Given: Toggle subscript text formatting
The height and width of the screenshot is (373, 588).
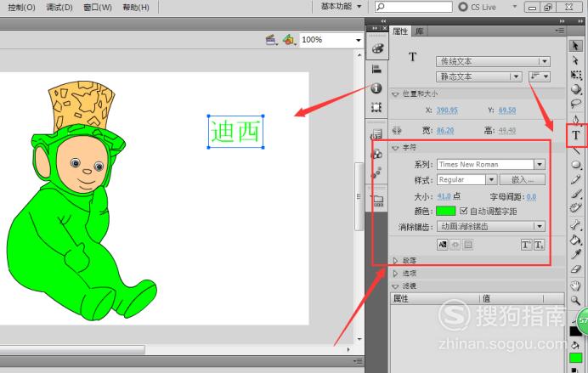Looking at the screenshot, I should coord(539,245).
